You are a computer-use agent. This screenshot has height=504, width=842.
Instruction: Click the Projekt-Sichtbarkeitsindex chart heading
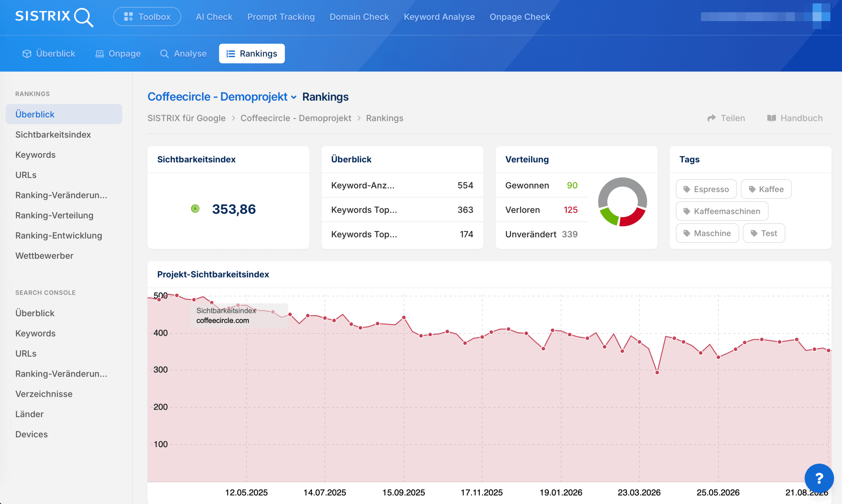click(213, 275)
